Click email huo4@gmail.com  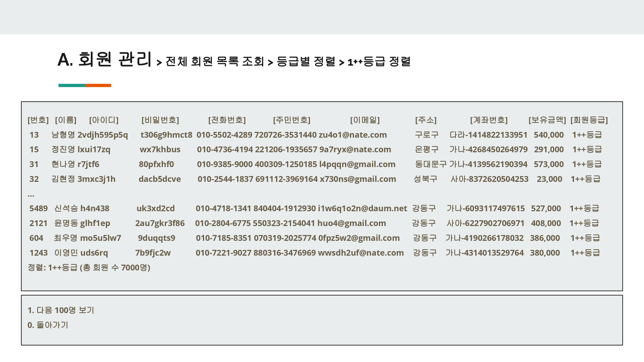click(351, 223)
